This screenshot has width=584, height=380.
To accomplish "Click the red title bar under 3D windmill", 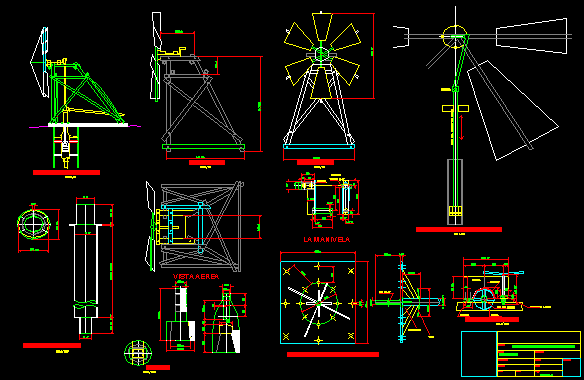I will pyautogui.click(x=66, y=172).
